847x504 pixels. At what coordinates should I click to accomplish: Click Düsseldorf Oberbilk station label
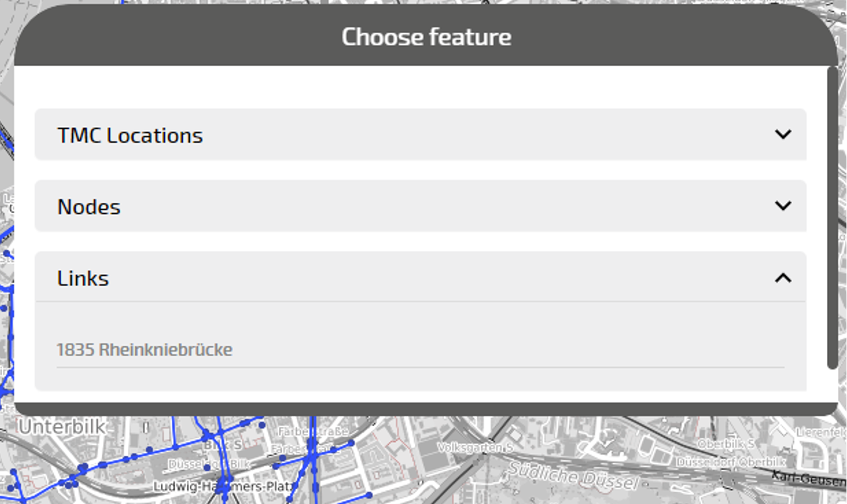pyautogui.click(x=731, y=462)
